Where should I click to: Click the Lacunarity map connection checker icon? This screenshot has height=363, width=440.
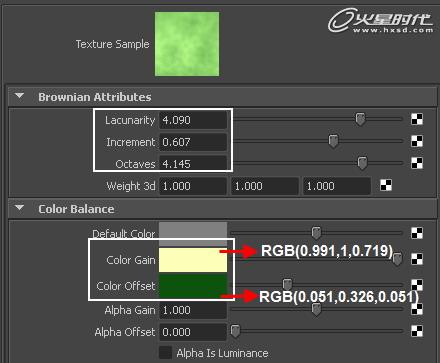click(x=417, y=119)
